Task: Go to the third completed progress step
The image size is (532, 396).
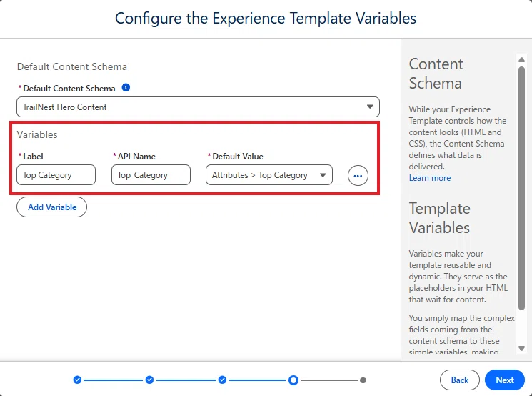Action: pos(222,380)
